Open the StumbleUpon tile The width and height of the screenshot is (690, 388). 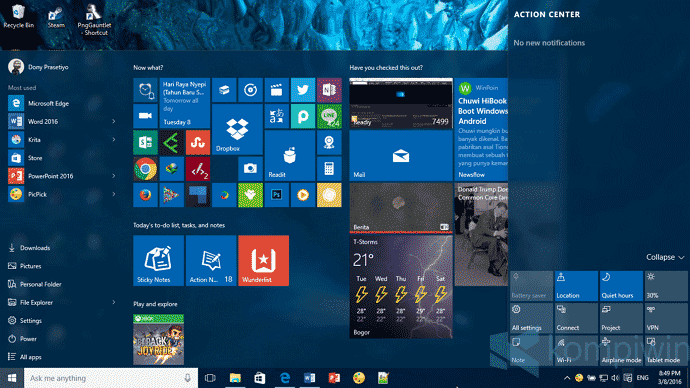point(198,143)
